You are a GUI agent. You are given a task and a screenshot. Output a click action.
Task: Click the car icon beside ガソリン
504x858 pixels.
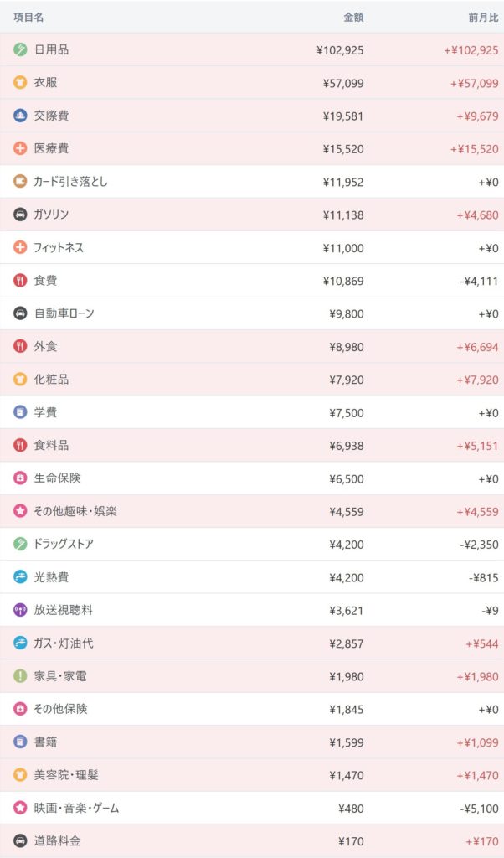(x=20, y=214)
